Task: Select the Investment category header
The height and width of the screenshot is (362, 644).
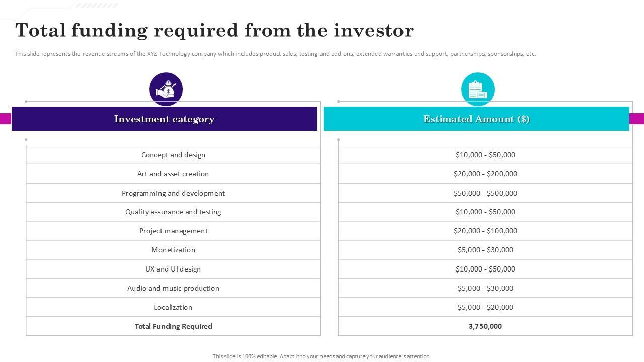Action: pos(164,119)
